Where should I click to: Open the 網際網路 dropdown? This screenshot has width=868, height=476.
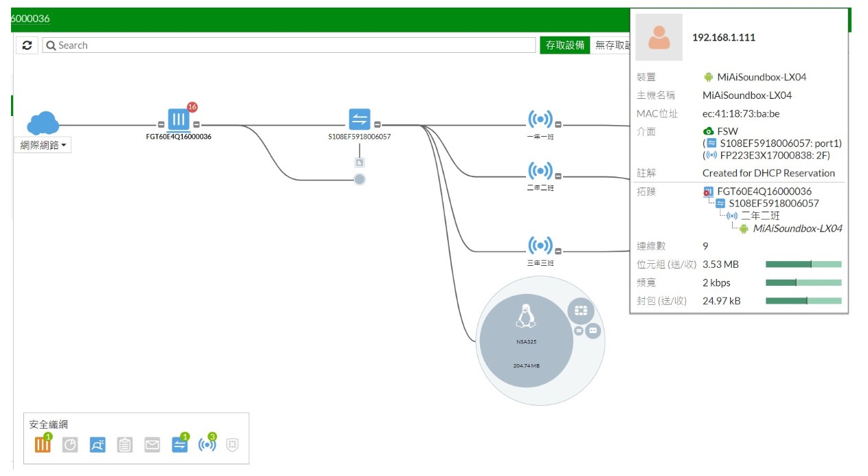pos(43,145)
